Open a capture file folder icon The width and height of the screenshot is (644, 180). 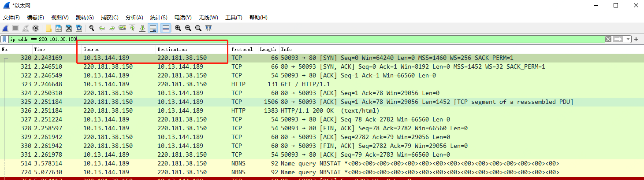coord(48,28)
